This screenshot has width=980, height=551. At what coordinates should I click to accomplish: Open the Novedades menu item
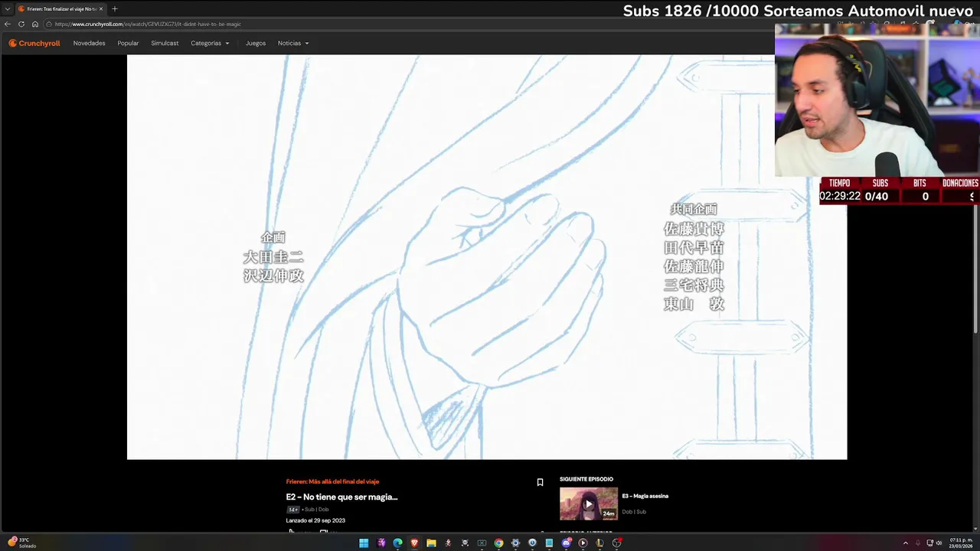89,43
